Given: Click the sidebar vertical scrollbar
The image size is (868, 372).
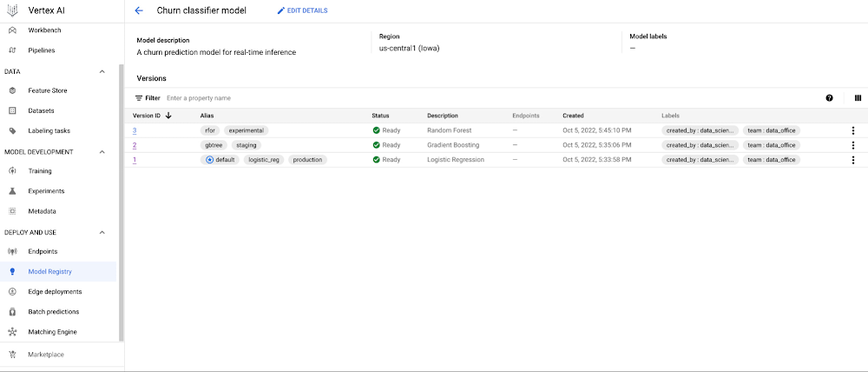Looking at the screenshot, I should 122,203.
